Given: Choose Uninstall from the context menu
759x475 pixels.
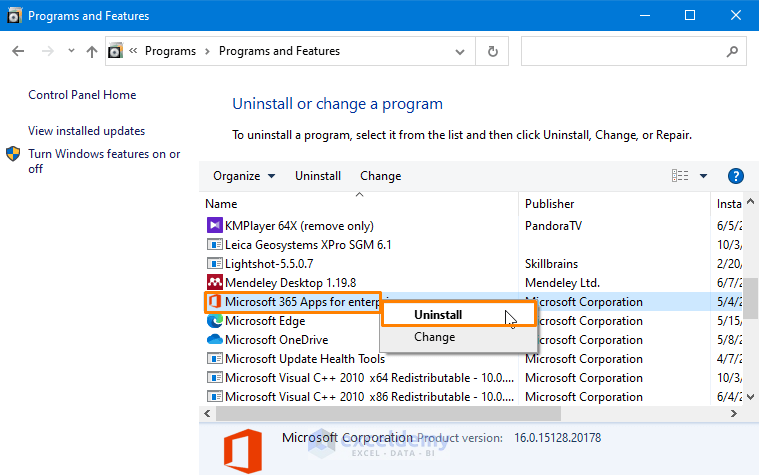Looking at the screenshot, I should click(x=438, y=314).
